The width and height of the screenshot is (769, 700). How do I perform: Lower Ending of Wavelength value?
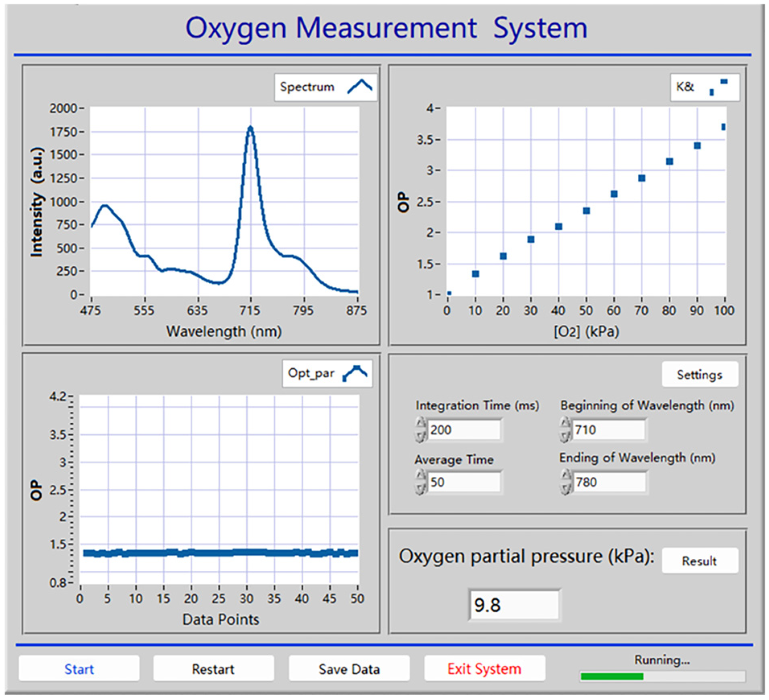[x=565, y=488]
